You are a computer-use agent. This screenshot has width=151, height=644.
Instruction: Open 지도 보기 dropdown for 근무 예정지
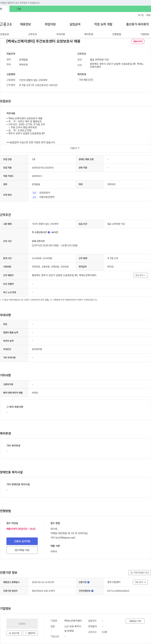pos(140,275)
